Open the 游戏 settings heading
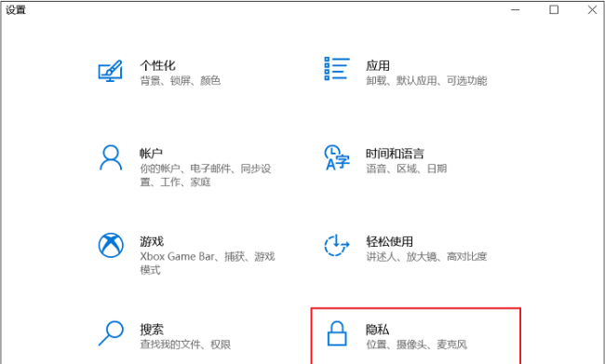The image size is (605, 364). pyautogui.click(x=152, y=241)
